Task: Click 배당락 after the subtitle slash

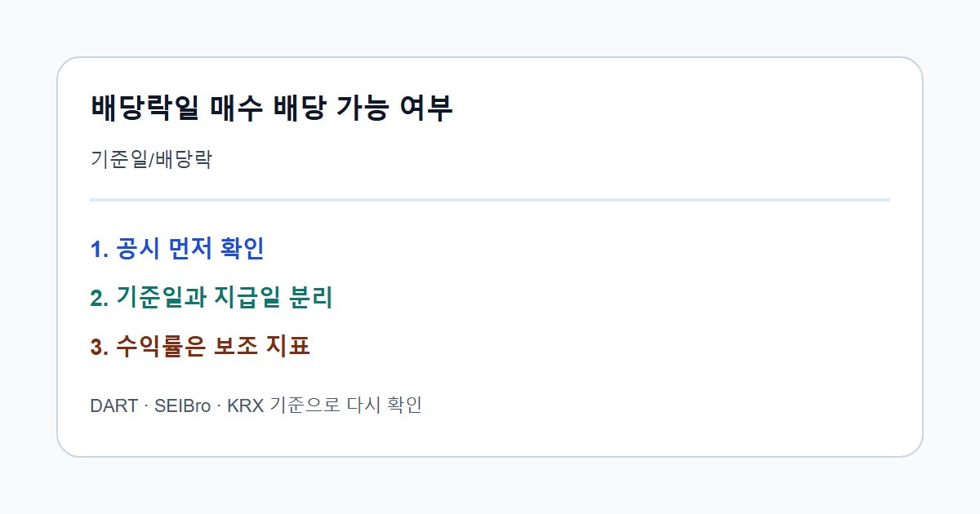Action: click(183, 159)
